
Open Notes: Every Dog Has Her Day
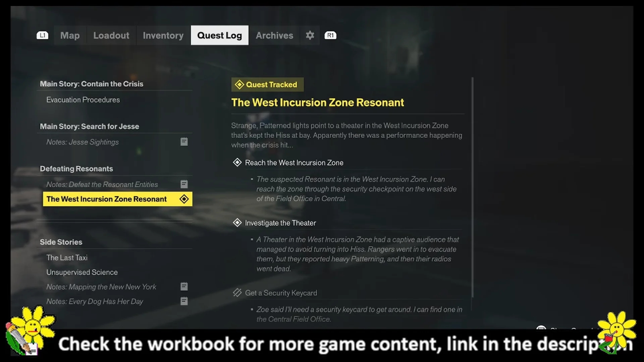pos(117,301)
